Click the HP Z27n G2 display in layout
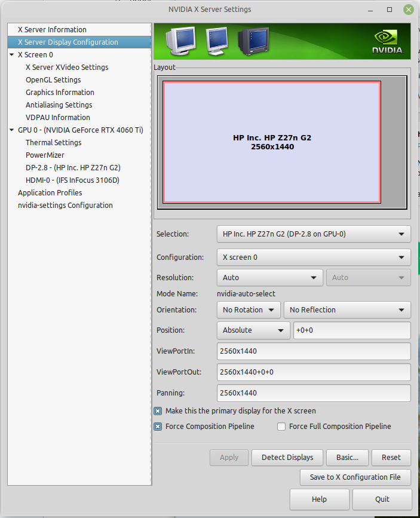 [x=272, y=142]
